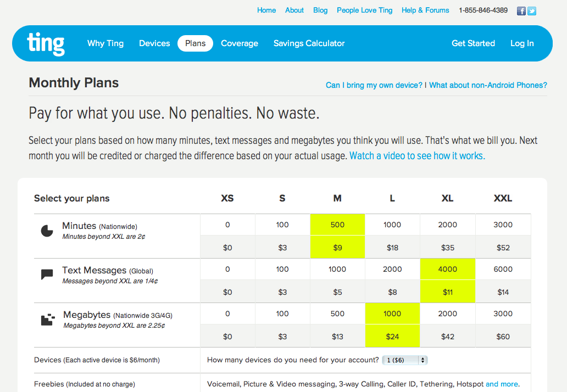The height and width of the screenshot is (392, 567).
Task: Select the highlighted 500 minutes cell
Action: point(337,225)
